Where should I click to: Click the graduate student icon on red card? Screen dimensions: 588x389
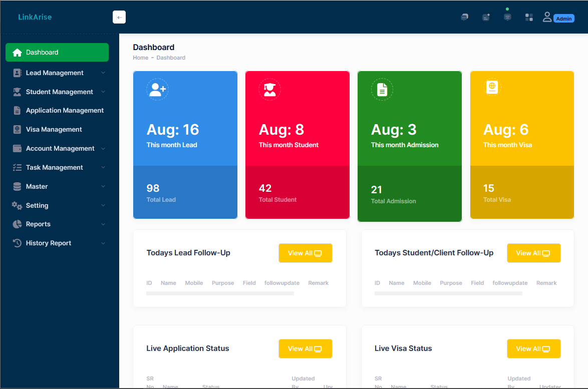tap(269, 90)
